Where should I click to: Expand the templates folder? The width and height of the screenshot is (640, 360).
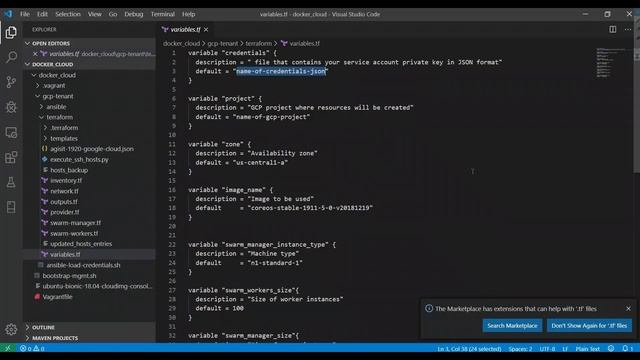tap(45, 138)
